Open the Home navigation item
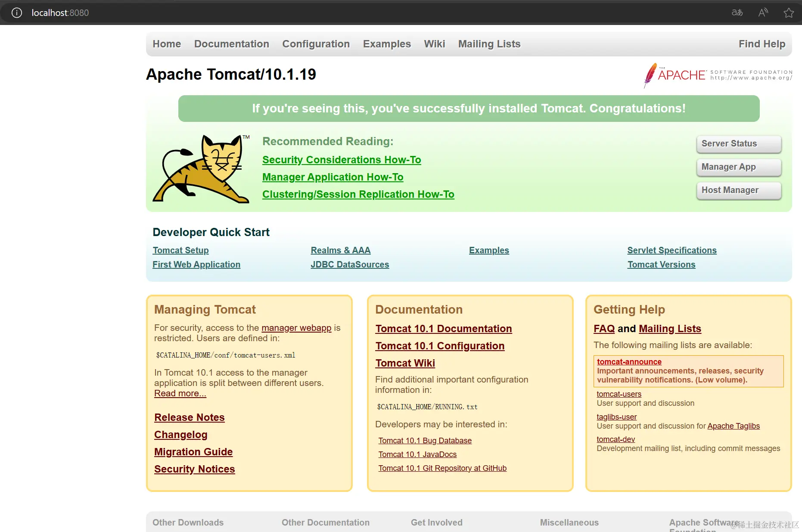Screen dimensions: 802x532 tap(167, 44)
